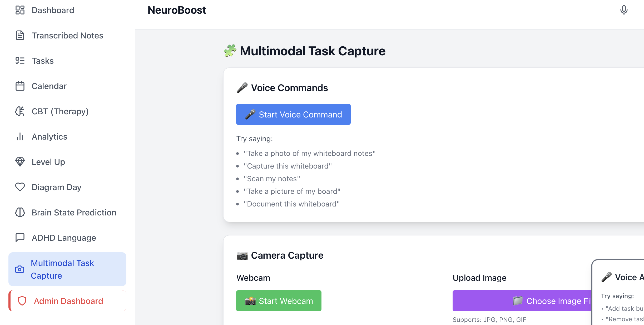Click the Diagram Day heart icon
This screenshot has height=325, width=644.
click(x=20, y=187)
